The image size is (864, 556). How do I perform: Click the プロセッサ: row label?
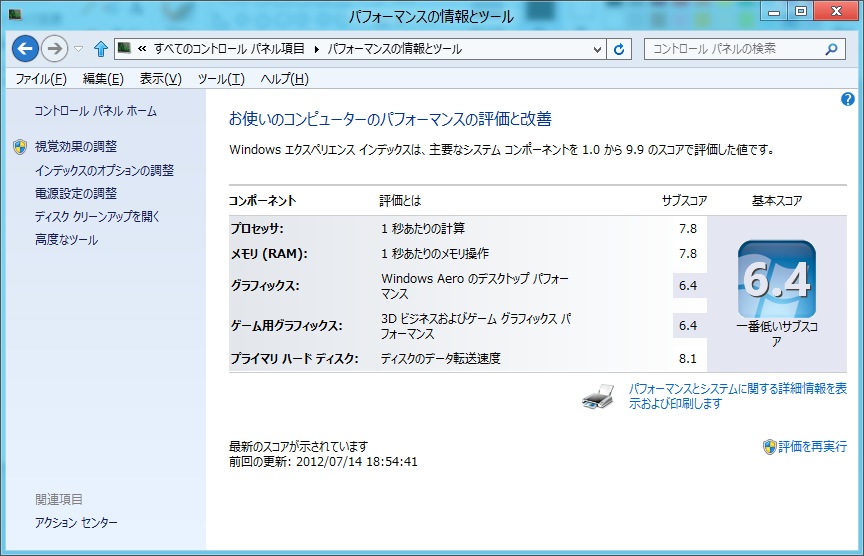[257, 229]
